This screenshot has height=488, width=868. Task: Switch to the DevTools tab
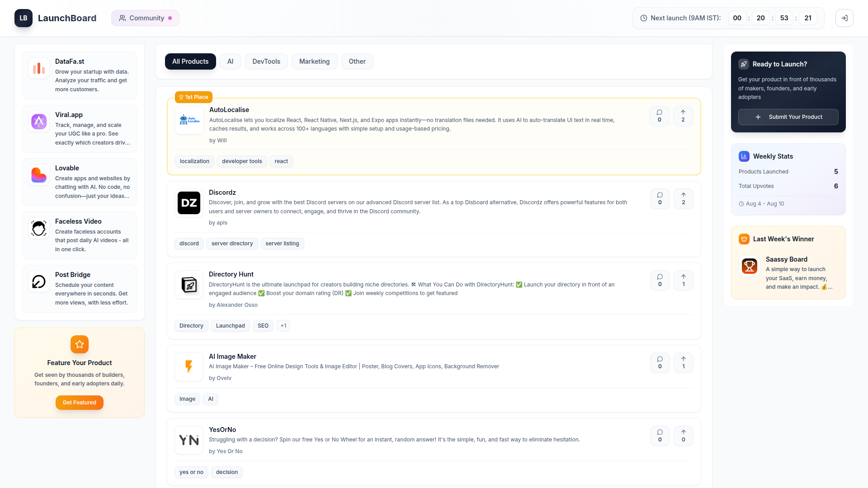[266, 61]
